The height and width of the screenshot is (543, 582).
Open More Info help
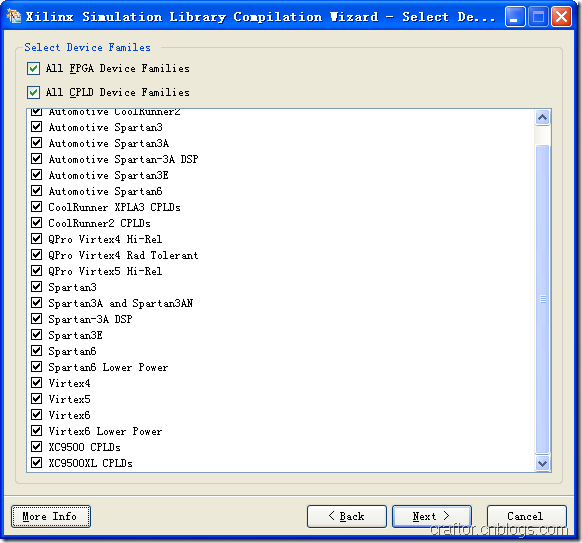coord(51,516)
